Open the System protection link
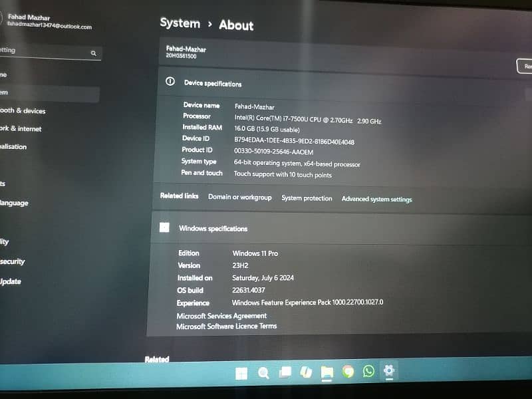 coord(307,198)
